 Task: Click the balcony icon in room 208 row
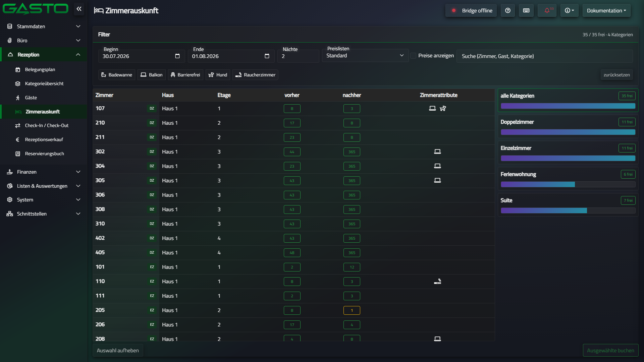pos(437,339)
